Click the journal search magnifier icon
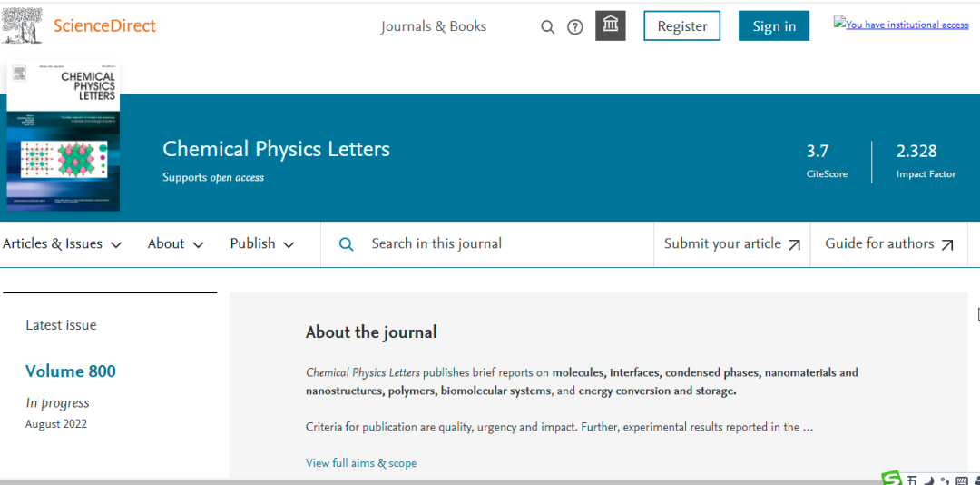 (346, 244)
